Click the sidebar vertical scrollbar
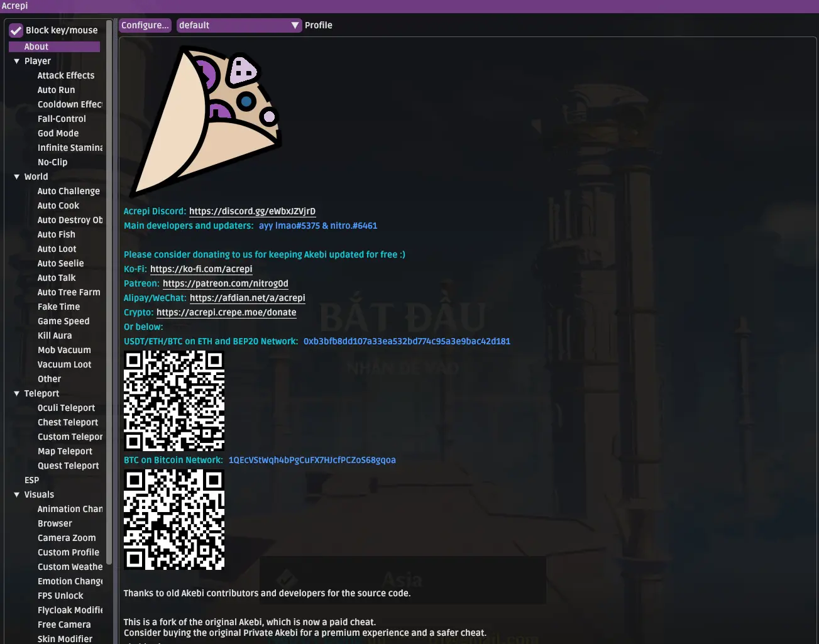This screenshot has height=644, width=819. [109, 293]
